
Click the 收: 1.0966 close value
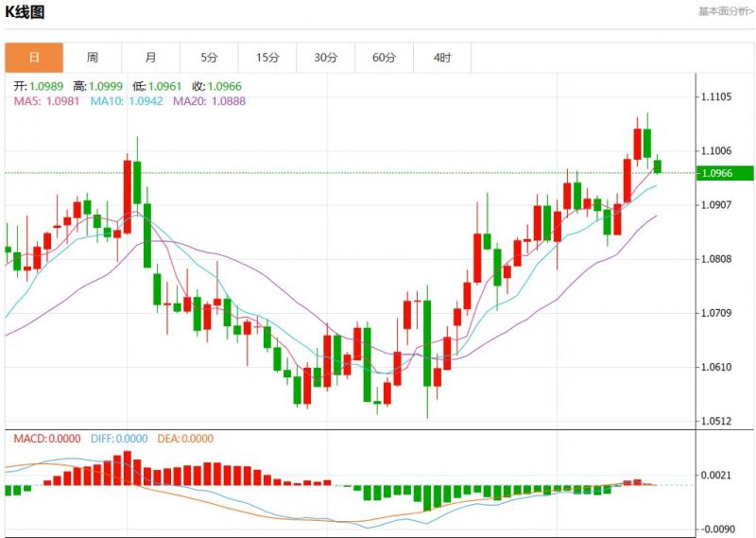click(217, 86)
